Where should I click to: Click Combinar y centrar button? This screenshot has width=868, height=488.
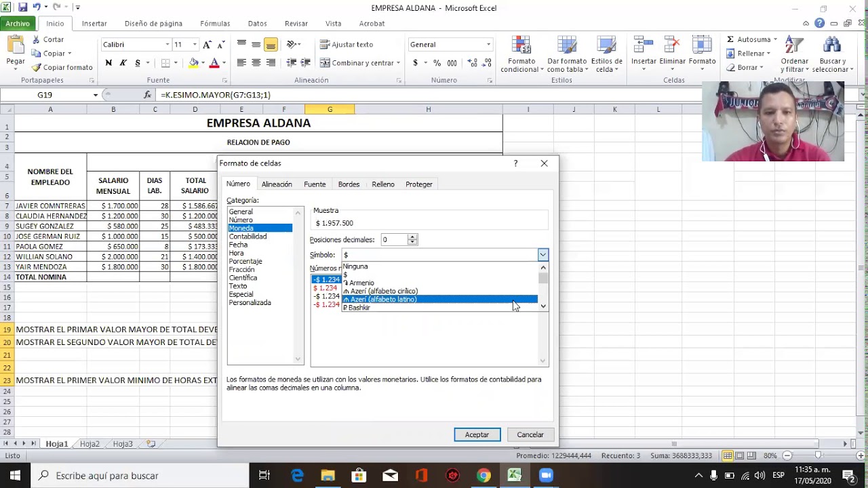click(x=357, y=63)
